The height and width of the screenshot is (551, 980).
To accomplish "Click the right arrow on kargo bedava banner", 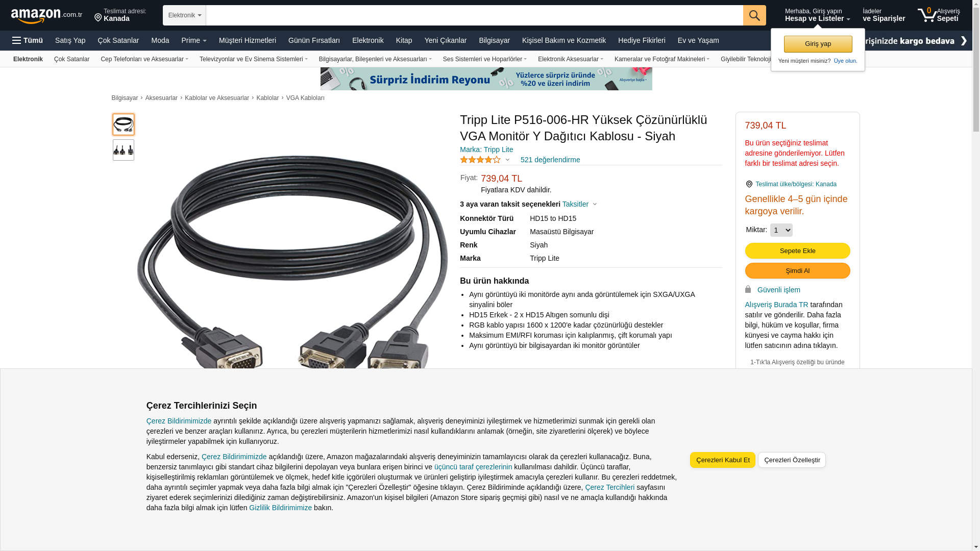I will click(963, 41).
